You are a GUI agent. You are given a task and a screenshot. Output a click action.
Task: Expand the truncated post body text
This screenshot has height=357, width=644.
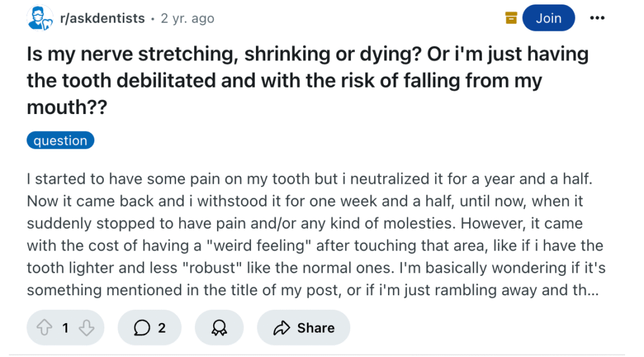pyautogui.click(x=316, y=234)
